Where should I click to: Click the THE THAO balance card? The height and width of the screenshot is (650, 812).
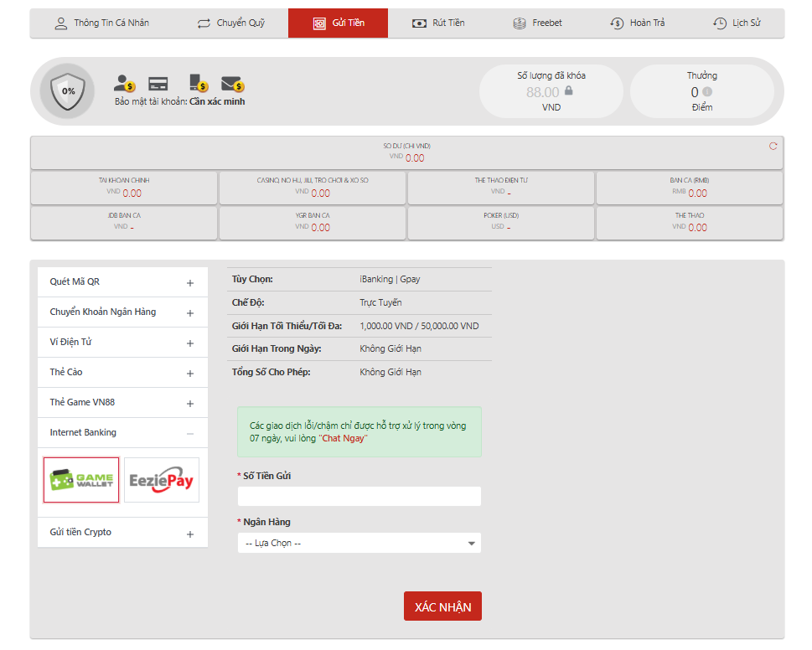pos(690,223)
